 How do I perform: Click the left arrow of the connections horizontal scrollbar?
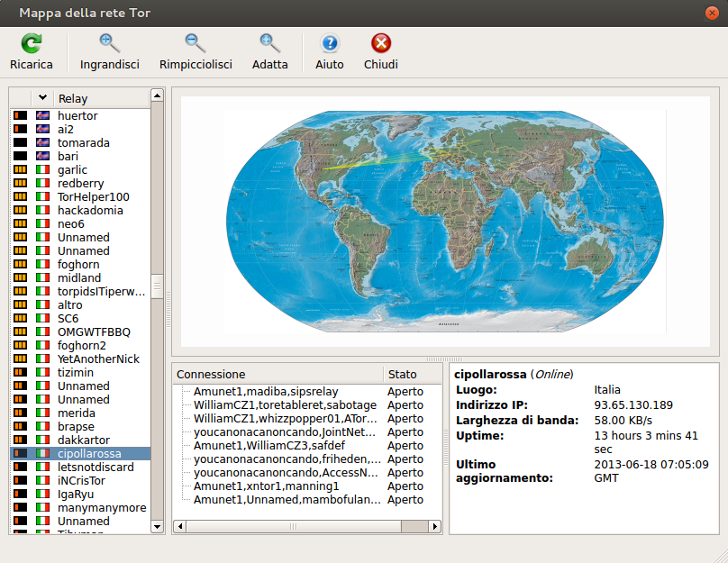tap(180, 526)
